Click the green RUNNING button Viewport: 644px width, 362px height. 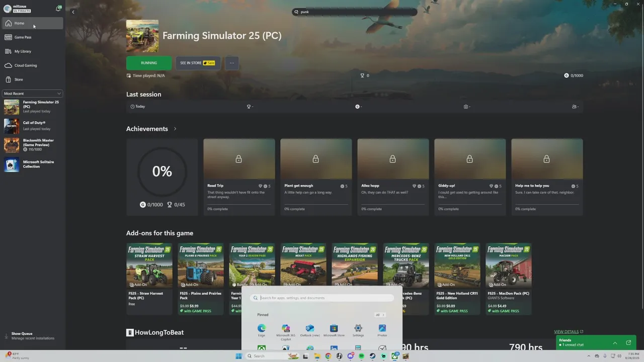[x=149, y=63]
